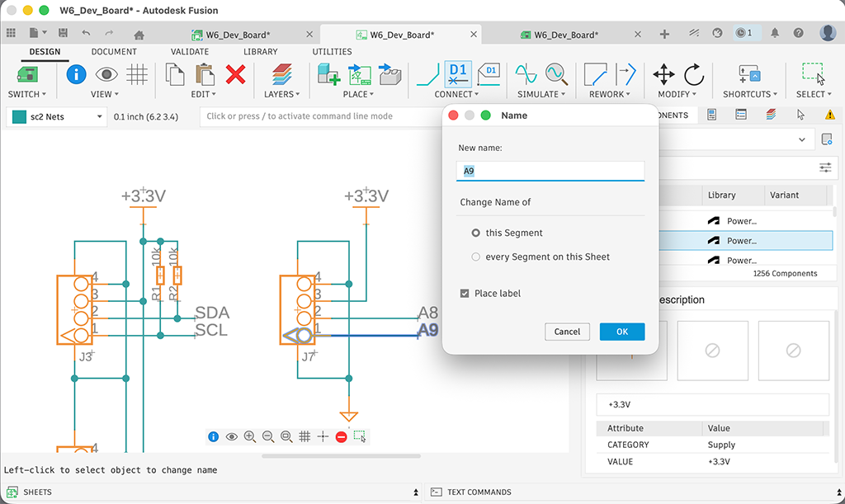Switch to the first W6_Dev_Board document tab

(238, 35)
